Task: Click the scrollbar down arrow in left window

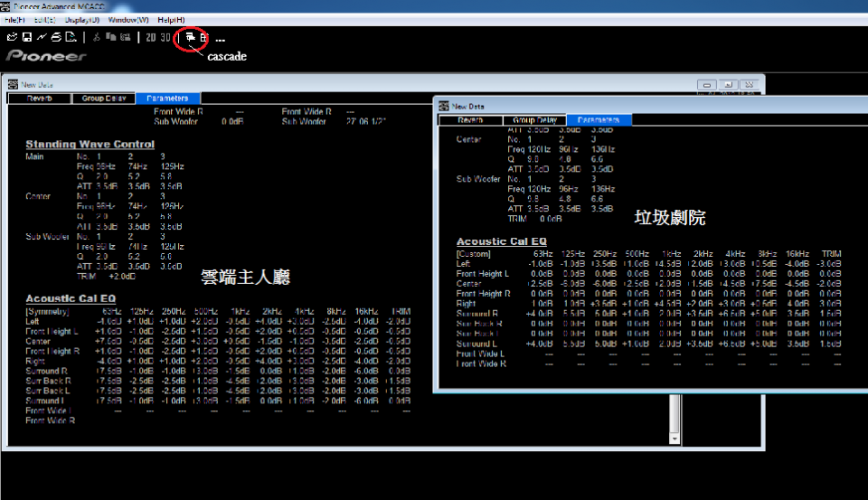Action: click(x=674, y=438)
